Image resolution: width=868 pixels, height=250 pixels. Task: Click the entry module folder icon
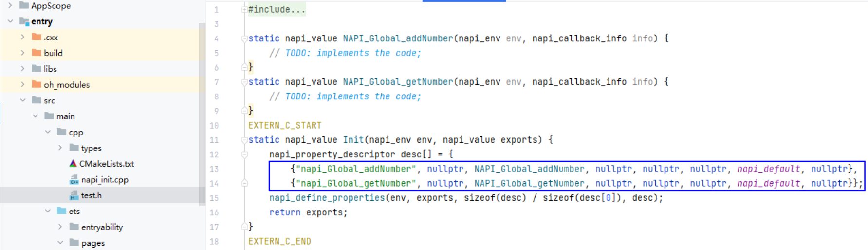(24, 21)
